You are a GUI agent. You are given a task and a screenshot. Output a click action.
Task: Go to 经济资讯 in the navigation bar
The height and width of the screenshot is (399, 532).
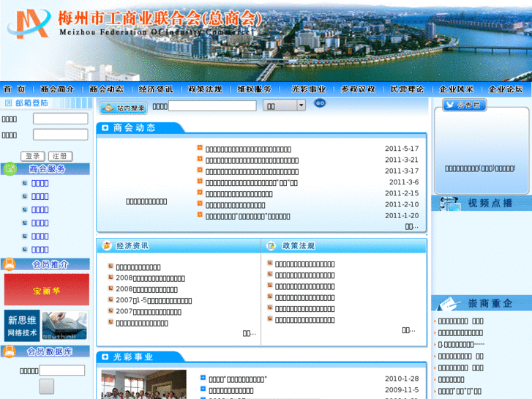[x=156, y=89]
